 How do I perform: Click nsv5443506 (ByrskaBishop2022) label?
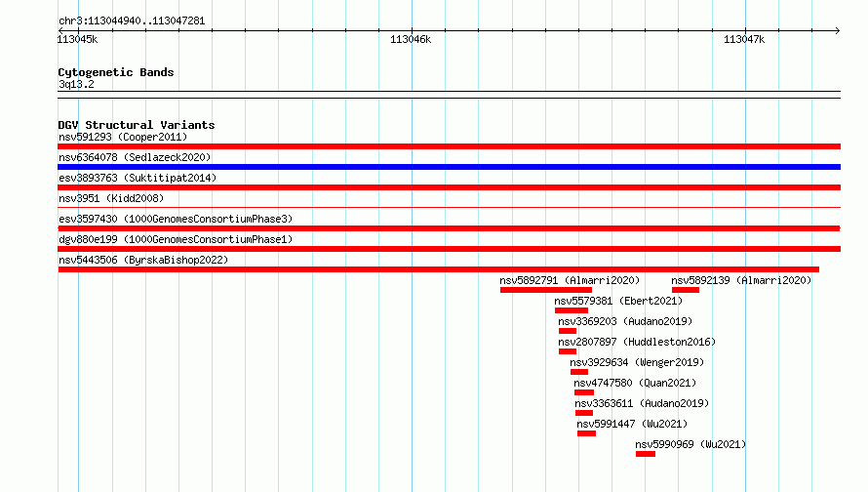point(143,260)
